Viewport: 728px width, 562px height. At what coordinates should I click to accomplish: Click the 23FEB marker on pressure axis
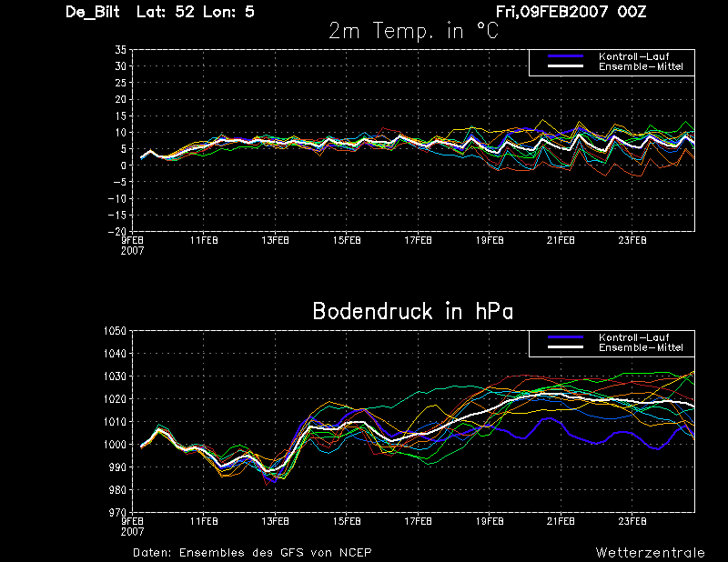[632, 521]
